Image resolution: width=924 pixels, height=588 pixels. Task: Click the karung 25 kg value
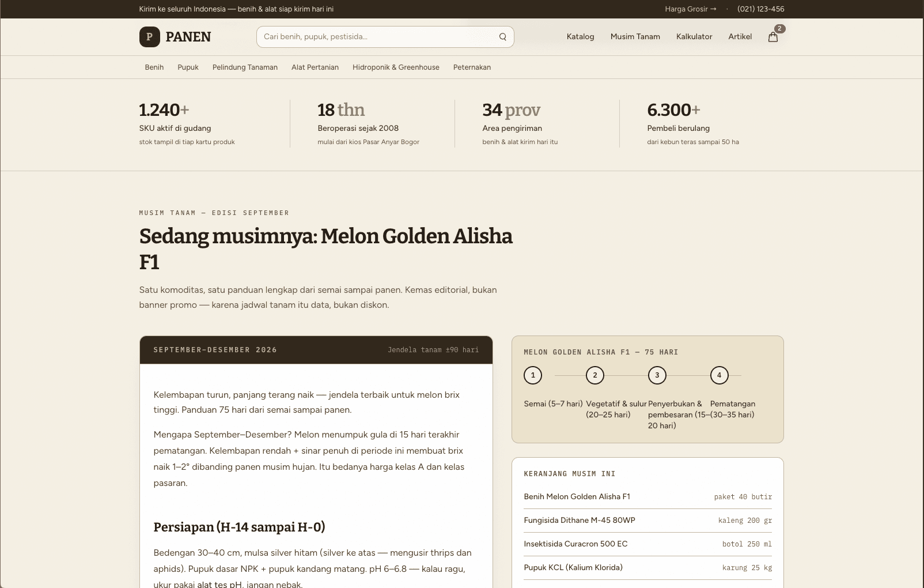click(747, 568)
